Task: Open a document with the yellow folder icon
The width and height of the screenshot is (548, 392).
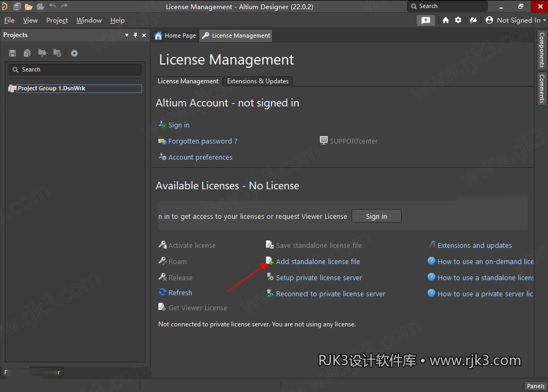Action: pyautogui.click(x=29, y=6)
